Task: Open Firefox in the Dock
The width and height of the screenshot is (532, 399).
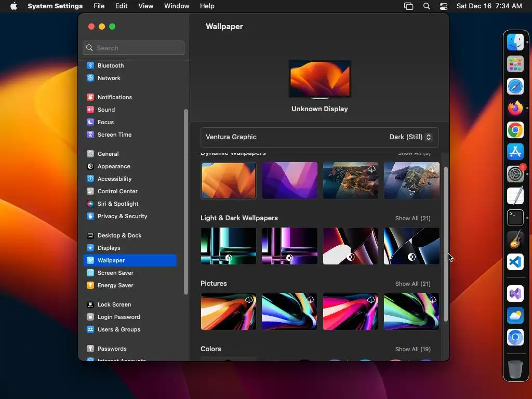Action: tap(515, 108)
